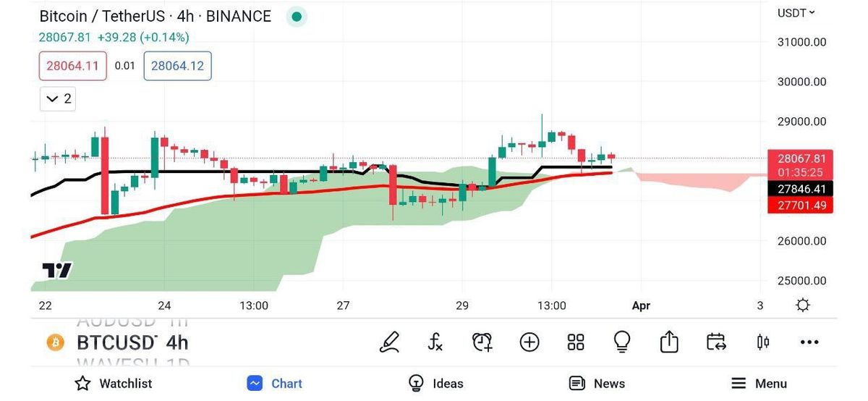Viewport: 868px width, 401px height.
Task: Add a new price alert
Action: 482,342
